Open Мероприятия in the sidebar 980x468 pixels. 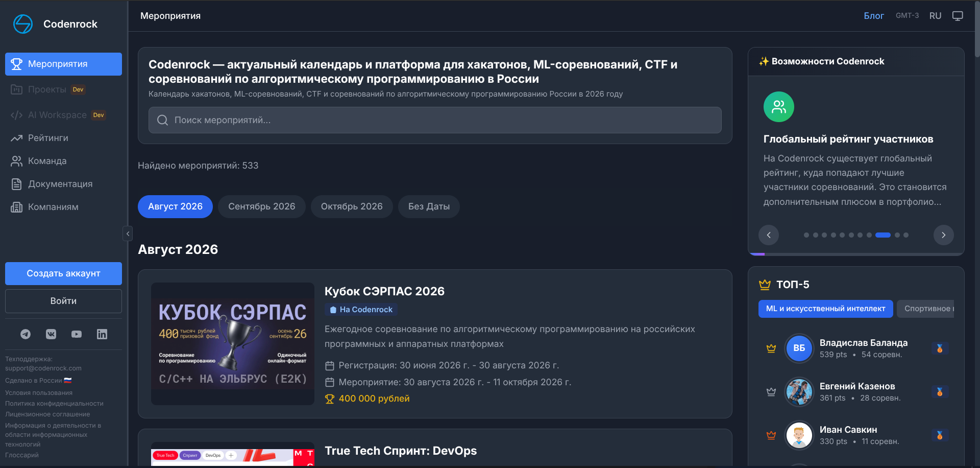(63, 64)
